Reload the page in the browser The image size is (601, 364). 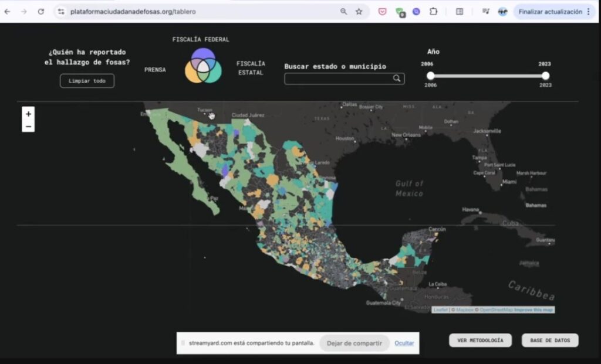40,11
